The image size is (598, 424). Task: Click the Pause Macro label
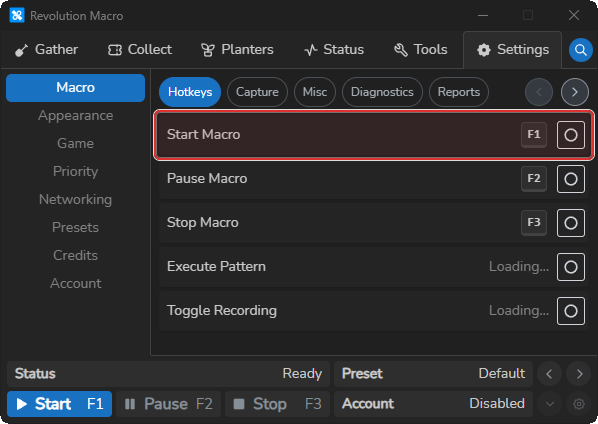(207, 178)
